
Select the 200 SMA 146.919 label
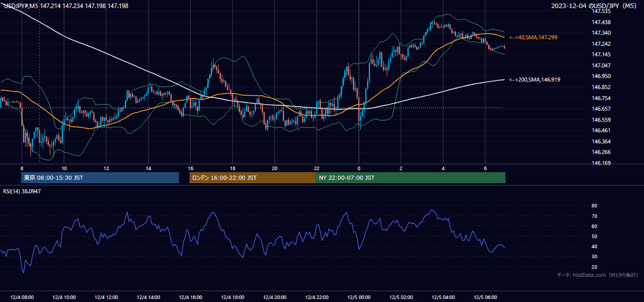coord(535,80)
